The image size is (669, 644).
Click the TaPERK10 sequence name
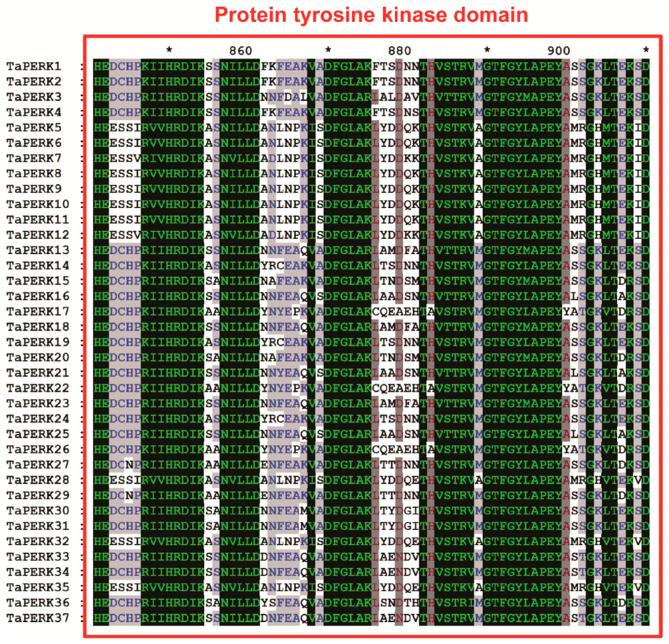pyautogui.click(x=38, y=204)
